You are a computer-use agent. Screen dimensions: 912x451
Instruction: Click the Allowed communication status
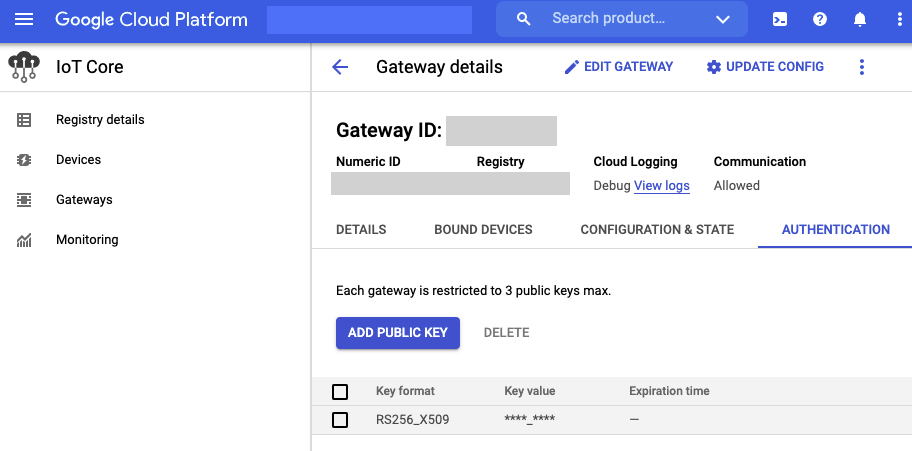(x=737, y=186)
